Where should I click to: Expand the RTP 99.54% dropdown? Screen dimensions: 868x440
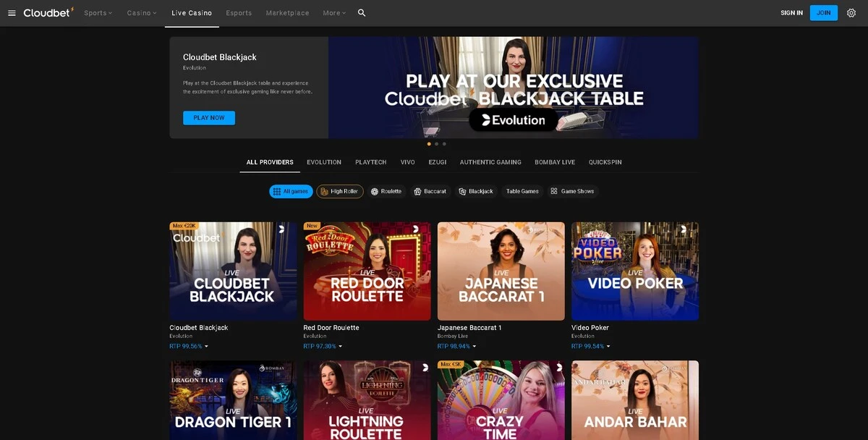click(x=591, y=346)
